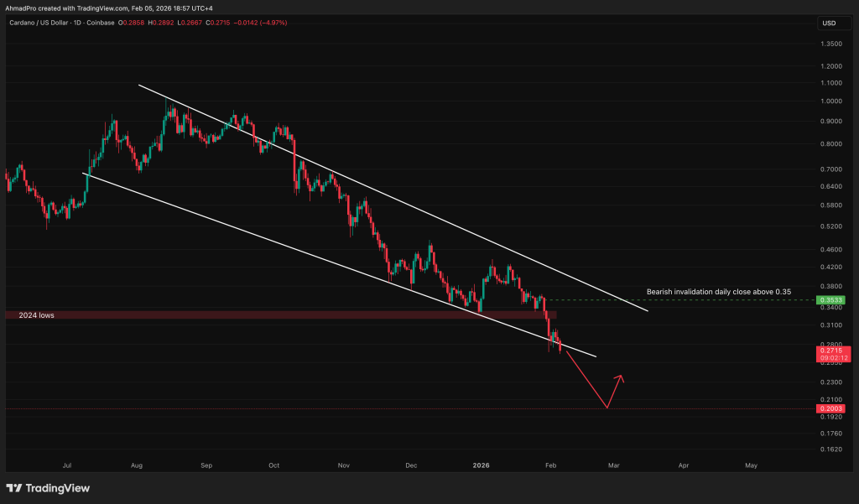Viewport: 859px width, 504px height.
Task: Select the 'Bearish invalidation daily close above 0.35' note
Action: (x=719, y=292)
